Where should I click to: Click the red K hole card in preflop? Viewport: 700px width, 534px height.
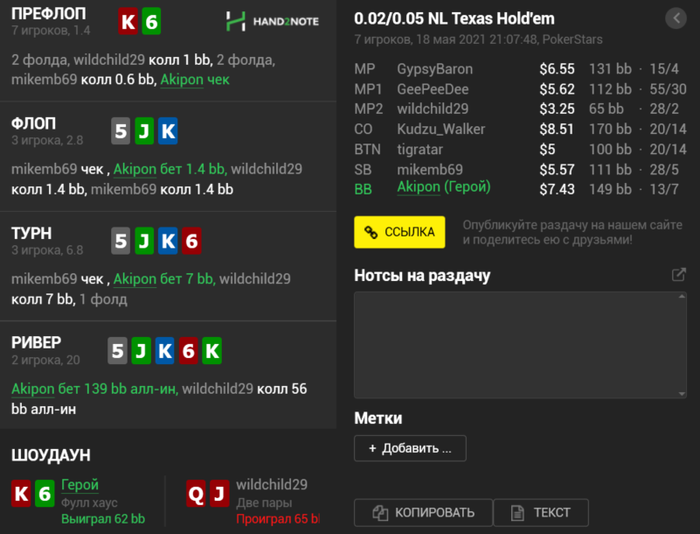click(x=128, y=21)
